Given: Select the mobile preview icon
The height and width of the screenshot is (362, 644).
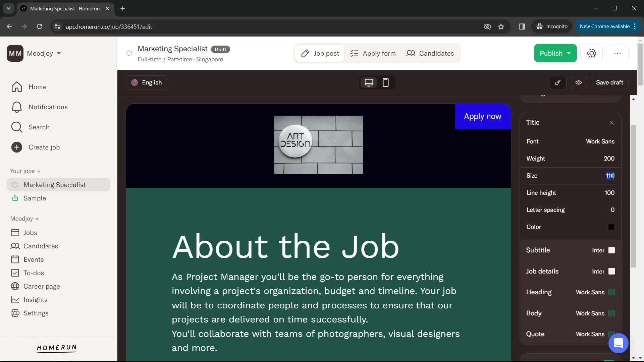Looking at the screenshot, I should click(386, 83).
